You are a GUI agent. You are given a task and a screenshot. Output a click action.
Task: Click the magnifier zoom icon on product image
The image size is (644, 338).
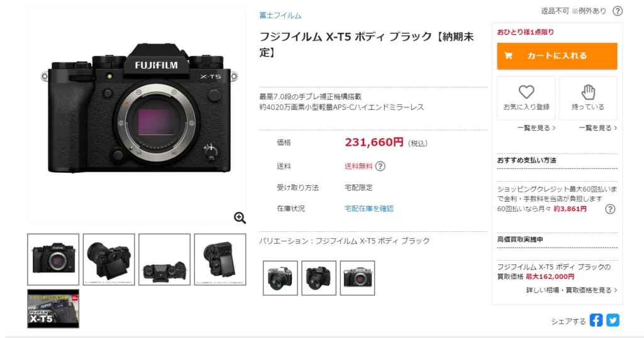coord(240,218)
